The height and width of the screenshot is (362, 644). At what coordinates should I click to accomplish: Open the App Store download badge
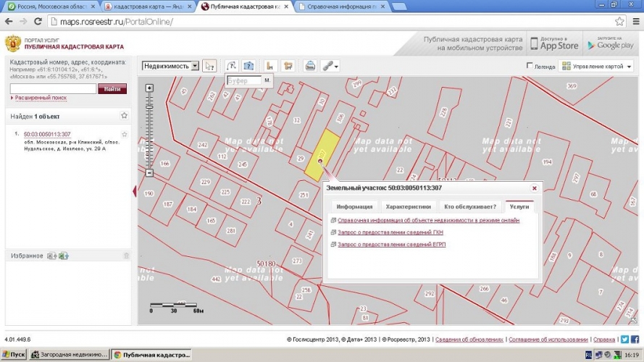pos(554,43)
